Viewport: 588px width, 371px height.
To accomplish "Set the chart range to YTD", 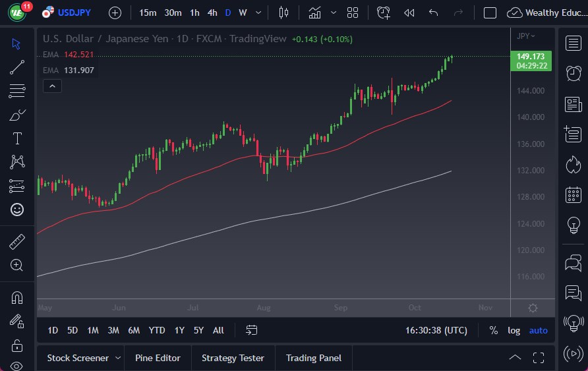I will (157, 330).
